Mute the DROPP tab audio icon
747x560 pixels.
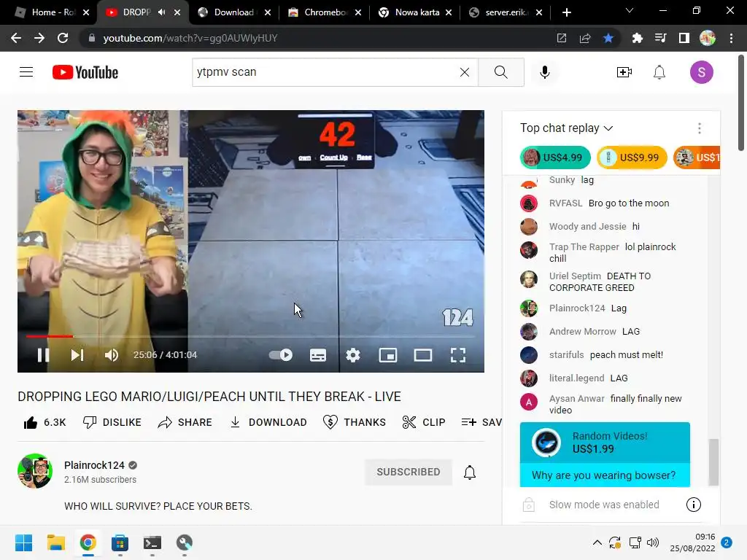tap(161, 12)
